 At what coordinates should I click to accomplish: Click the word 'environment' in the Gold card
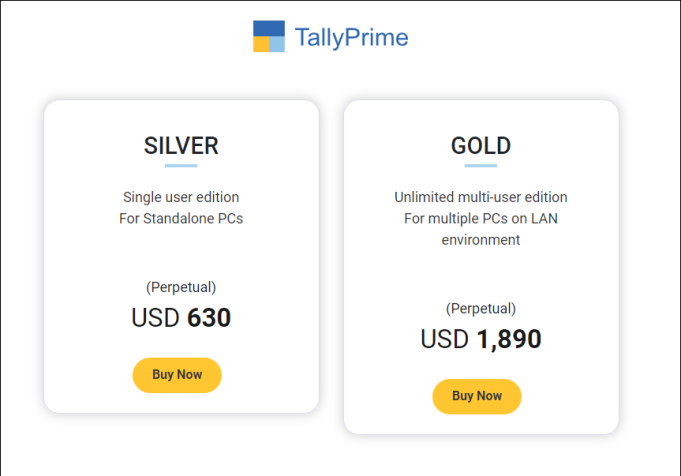click(481, 240)
